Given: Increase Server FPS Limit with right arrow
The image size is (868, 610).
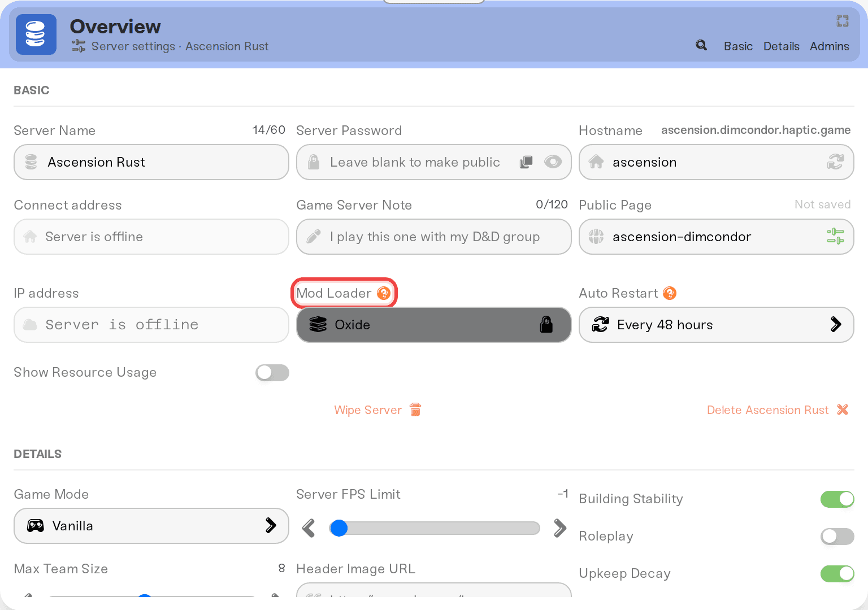Looking at the screenshot, I should tap(560, 528).
